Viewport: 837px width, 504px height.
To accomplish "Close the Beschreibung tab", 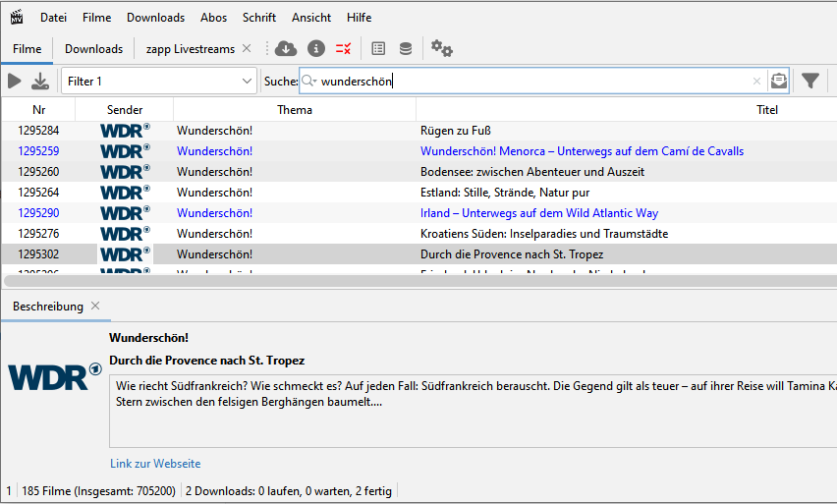I will [95, 306].
